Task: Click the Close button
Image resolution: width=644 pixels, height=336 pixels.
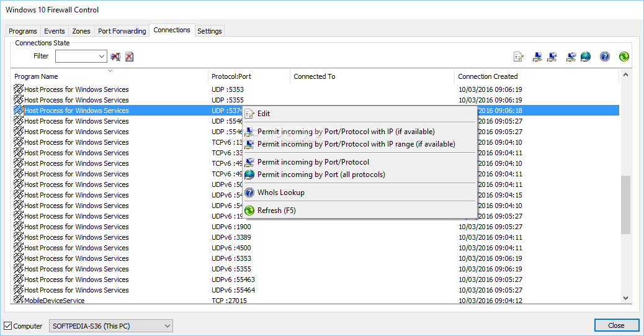Action: pyautogui.click(x=616, y=325)
